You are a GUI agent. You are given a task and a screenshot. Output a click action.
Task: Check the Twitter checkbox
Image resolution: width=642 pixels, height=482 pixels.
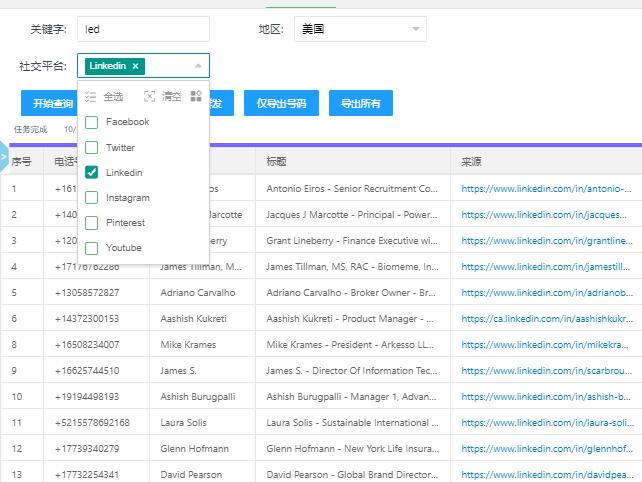(92, 147)
